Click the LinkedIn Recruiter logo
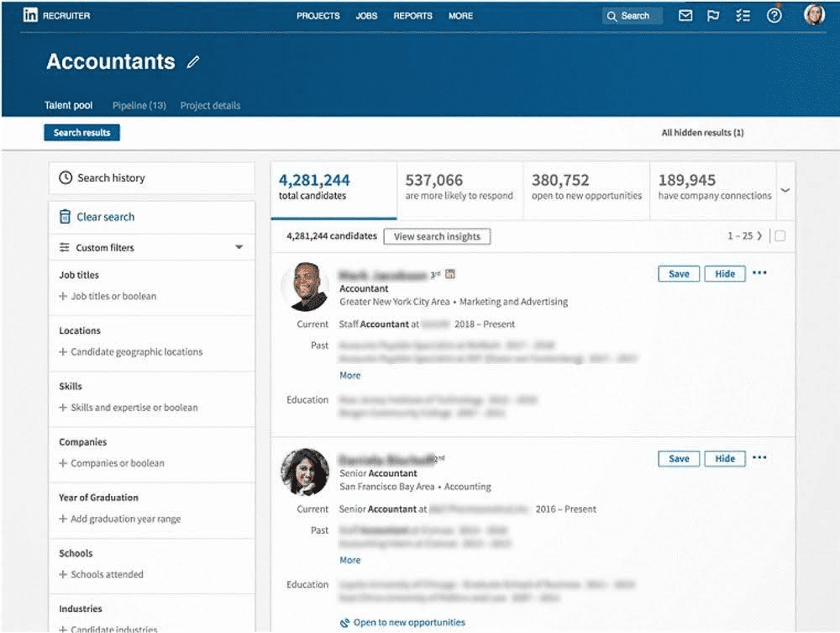840x633 pixels. pyautogui.click(x=38, y=14)
